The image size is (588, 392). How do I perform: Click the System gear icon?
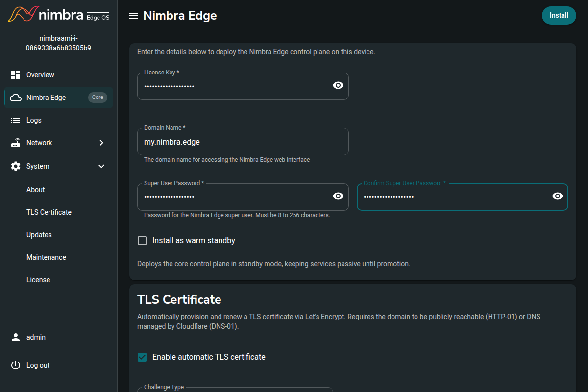16,166
